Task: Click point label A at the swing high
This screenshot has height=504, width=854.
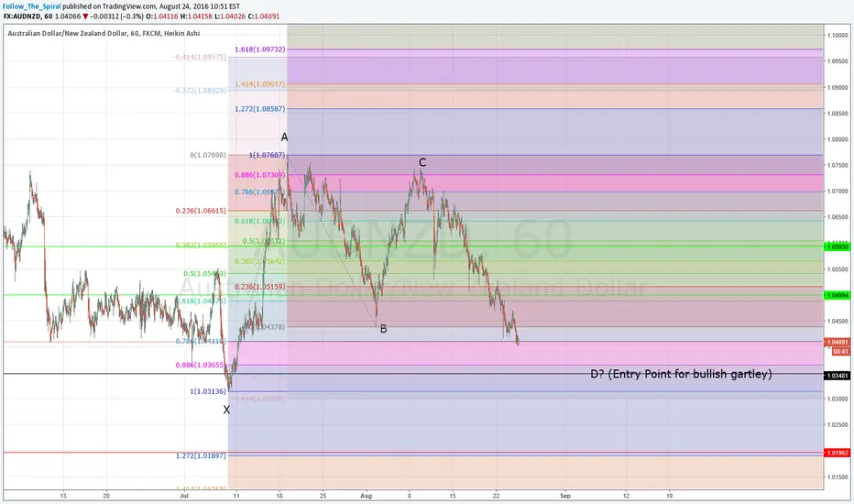Action: [284, 137]
